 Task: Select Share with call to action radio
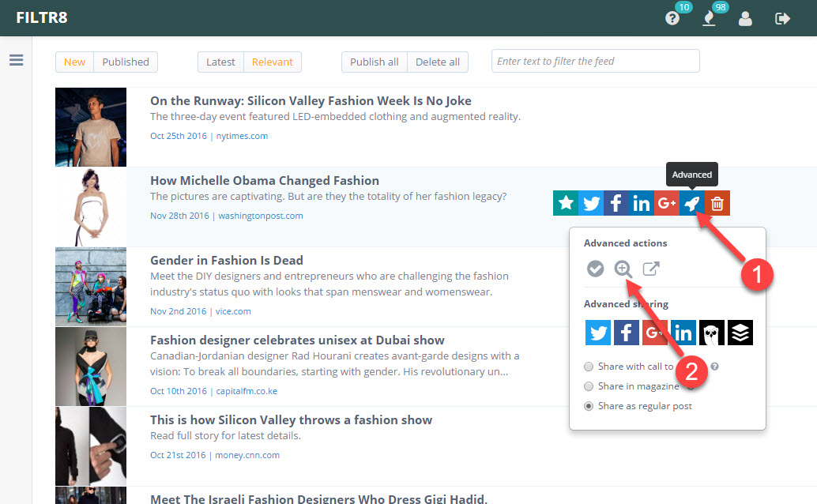[x=589, y=367]
